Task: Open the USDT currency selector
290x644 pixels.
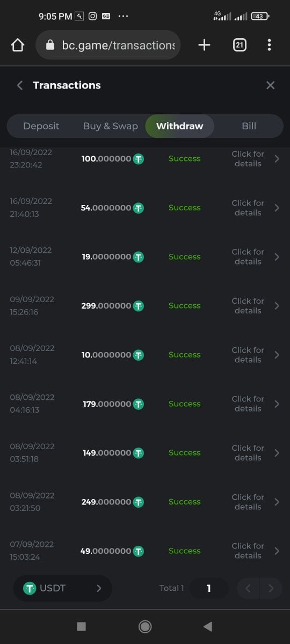Action: click(63, 588)
